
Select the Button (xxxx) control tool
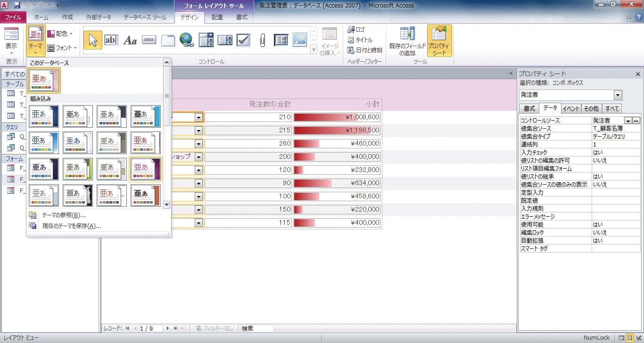pyautogui.click(x=149, y=40)
